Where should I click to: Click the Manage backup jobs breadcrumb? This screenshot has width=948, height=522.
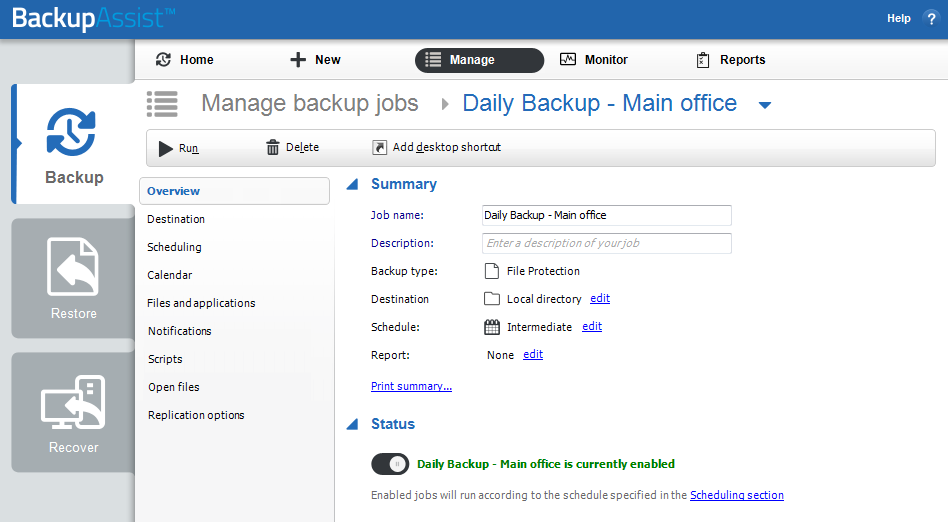pos(310,103)
